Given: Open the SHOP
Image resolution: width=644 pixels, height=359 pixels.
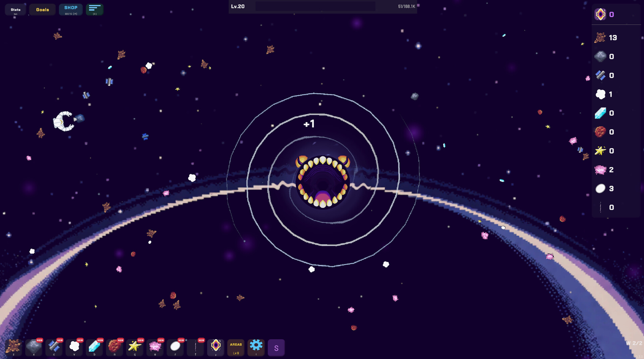Looking at the screenshot, I should 71,10.
